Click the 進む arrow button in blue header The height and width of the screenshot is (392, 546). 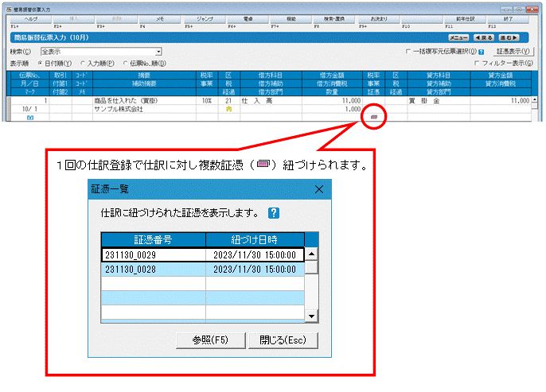509,37
